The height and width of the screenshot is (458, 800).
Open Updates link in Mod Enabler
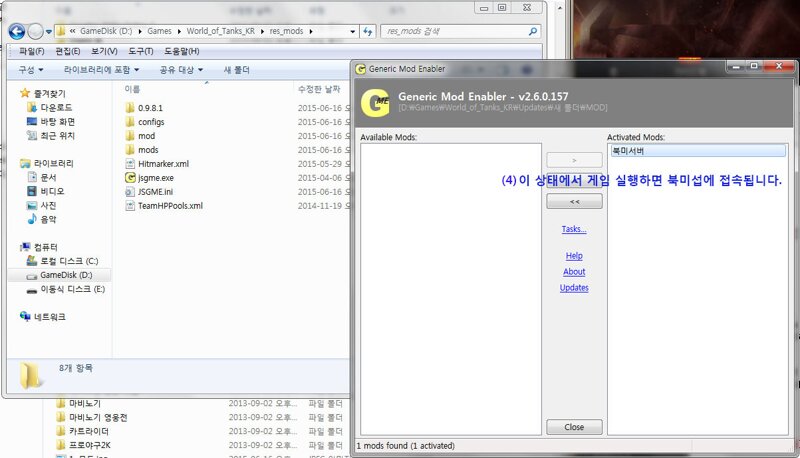[574, 288]
